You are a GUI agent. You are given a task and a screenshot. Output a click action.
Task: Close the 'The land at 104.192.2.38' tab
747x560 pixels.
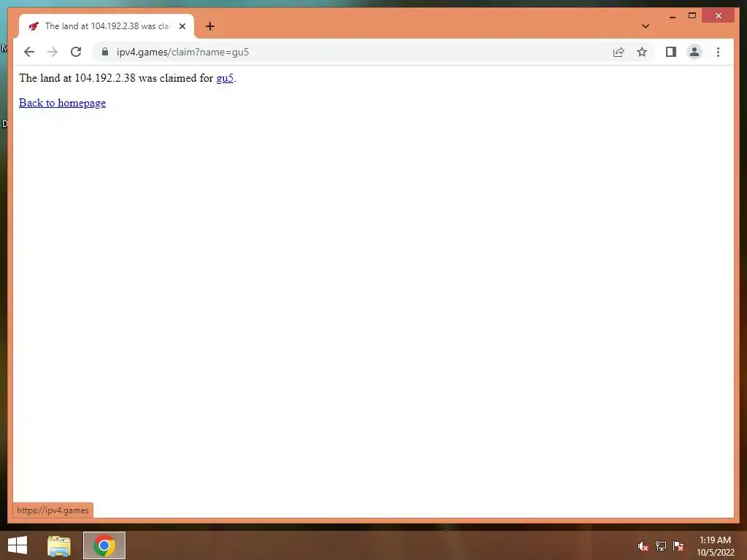(182, 26)
